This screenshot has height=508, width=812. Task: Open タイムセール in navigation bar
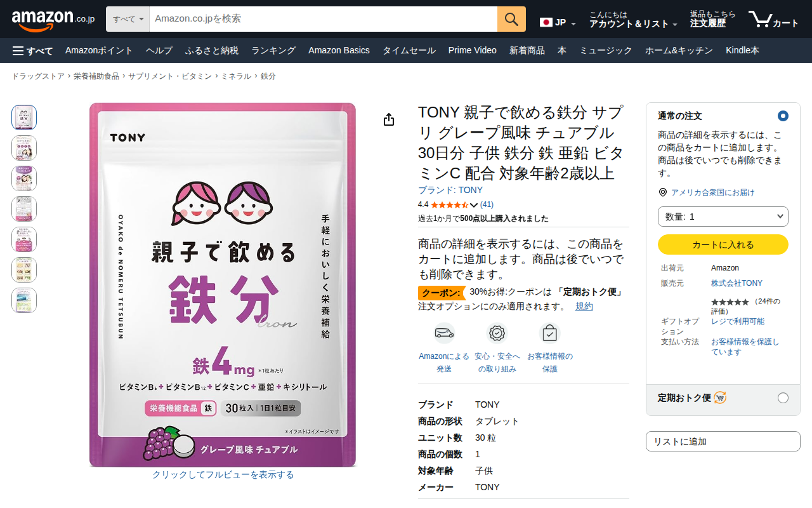[x=409, y=51]
